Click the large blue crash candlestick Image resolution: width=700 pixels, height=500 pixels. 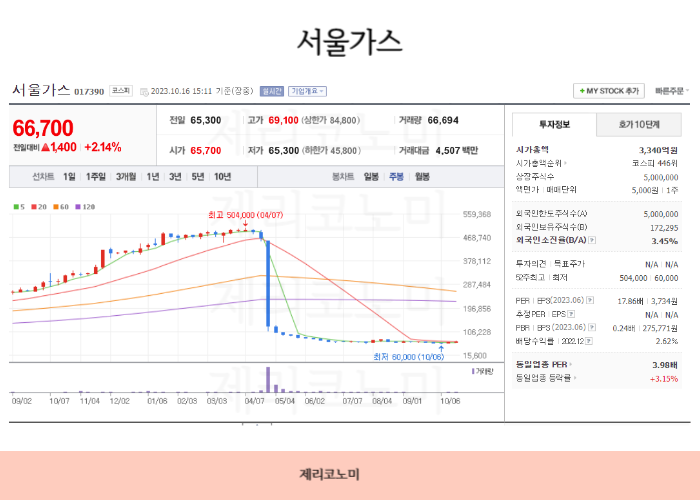tap(268, 284)
